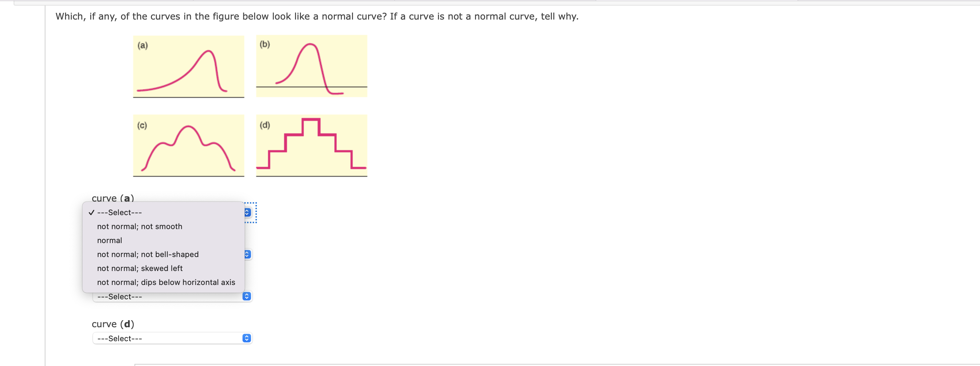Click the curve (c) multi-peak graph

point(189,146)
